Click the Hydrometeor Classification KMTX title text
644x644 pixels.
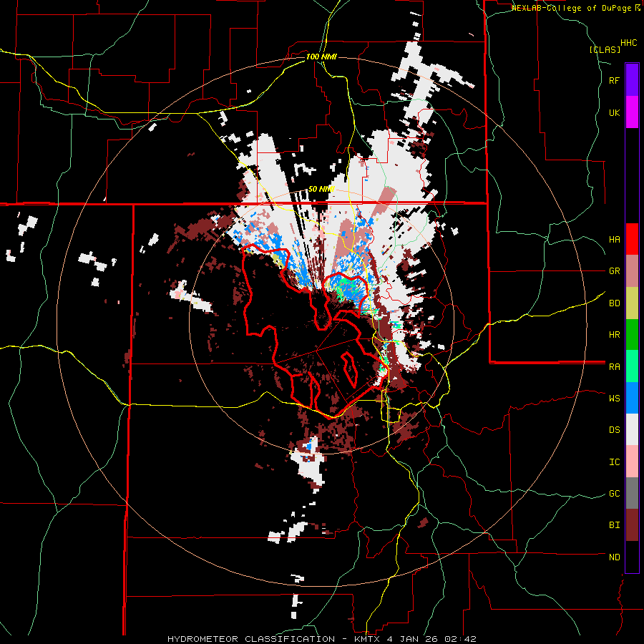click(x=321, y=639)
